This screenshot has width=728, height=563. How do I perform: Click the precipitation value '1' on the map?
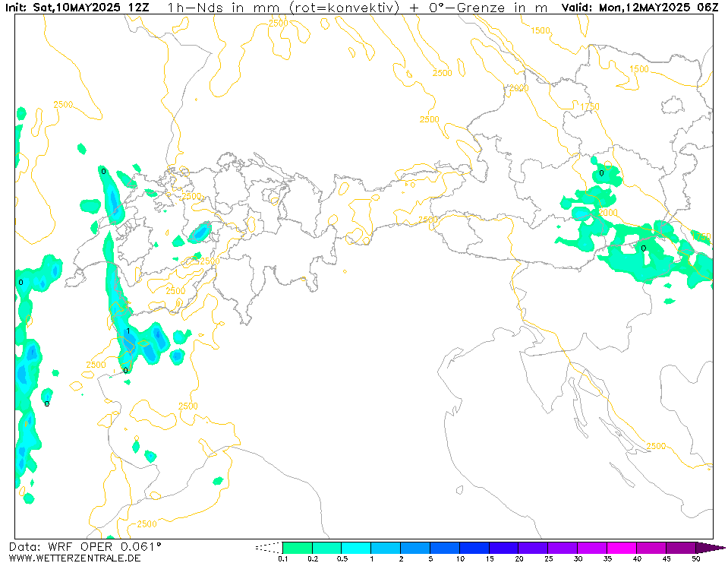(x=128, y=331)
